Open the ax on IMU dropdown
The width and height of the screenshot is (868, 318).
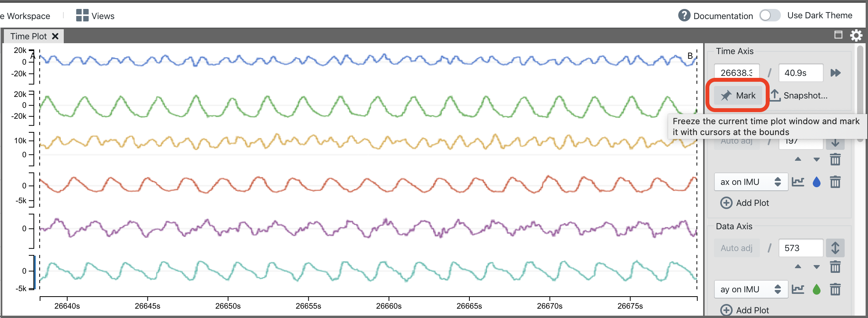751,182
